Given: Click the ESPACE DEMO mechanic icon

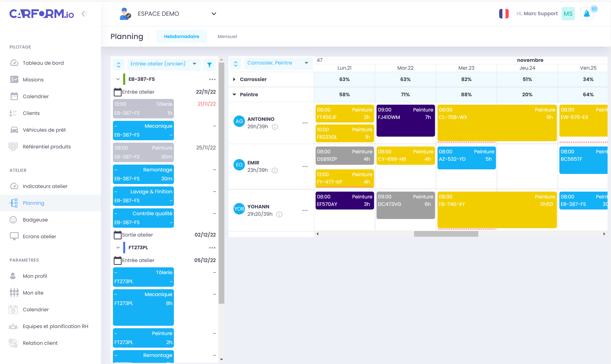Looking at the screenshot, I should pos(125,14).
